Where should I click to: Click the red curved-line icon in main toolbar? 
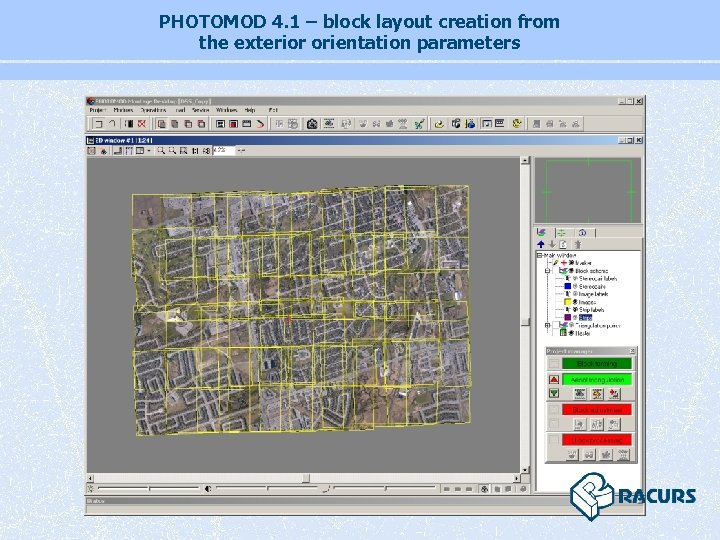click(x=260, y=124)
